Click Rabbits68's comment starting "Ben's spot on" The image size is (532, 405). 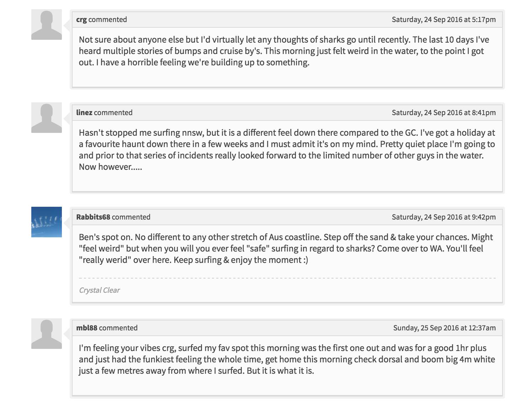pyautogui.click(x=286, y=248)
